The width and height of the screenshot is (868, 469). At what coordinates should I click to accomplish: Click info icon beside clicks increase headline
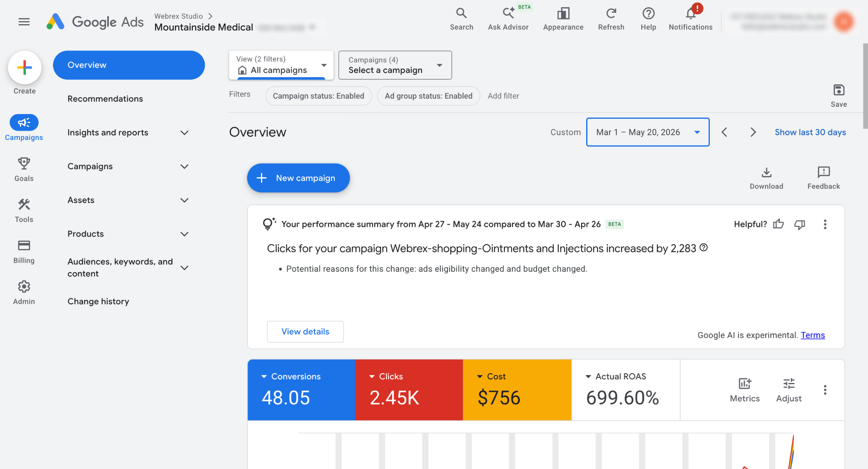point(704,248)
